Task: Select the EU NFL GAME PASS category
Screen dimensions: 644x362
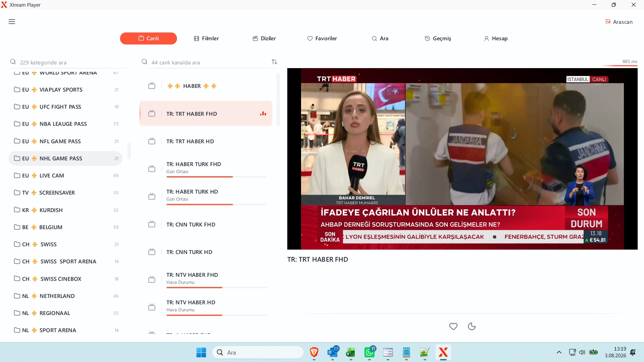Action: click(x=65, y=141)
